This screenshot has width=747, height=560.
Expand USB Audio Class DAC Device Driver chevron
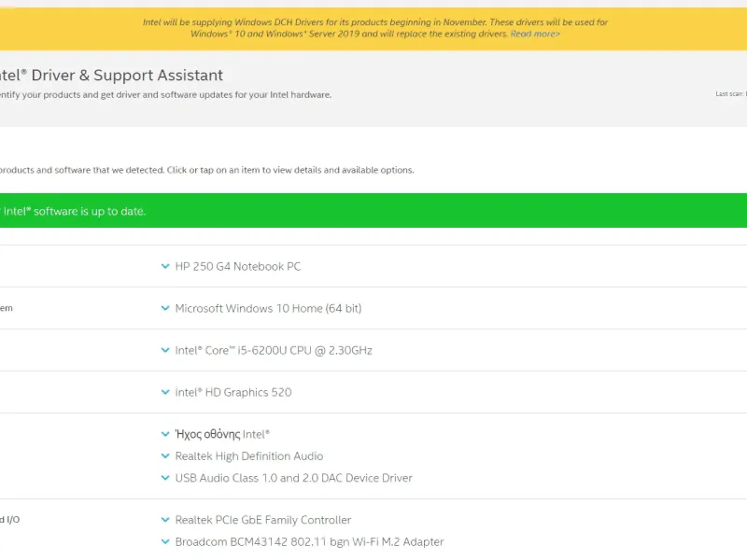(165, 478)
